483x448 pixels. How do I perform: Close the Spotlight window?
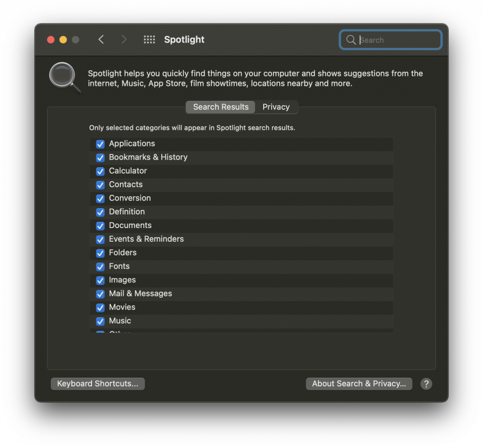point(51,40)
